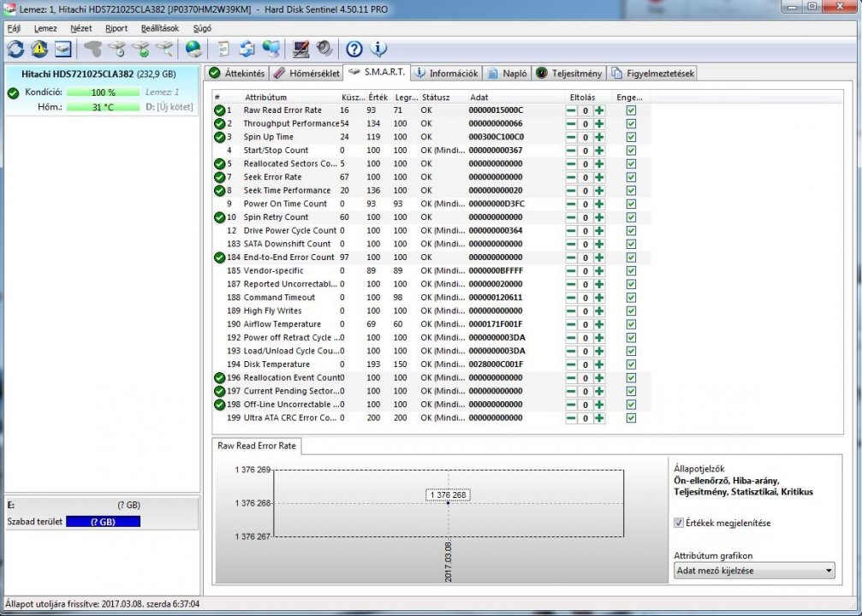Screen dimensions: 862x616
Task: Click the globe with disk toolbar icon
Action: [x=193, y=50]
